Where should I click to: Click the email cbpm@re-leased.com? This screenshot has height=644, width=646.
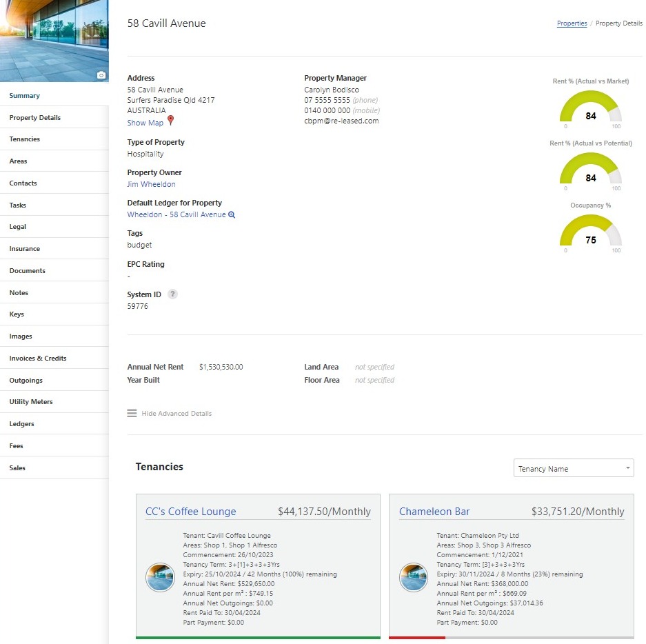[341, 121]
